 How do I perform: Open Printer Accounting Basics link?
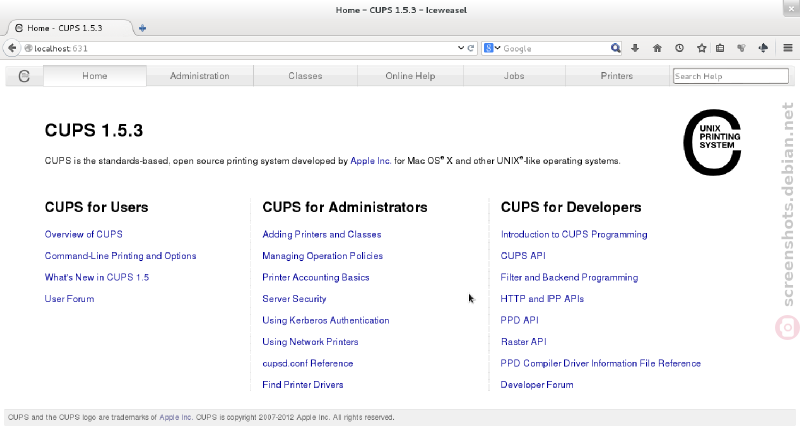[x=316, y=277]
